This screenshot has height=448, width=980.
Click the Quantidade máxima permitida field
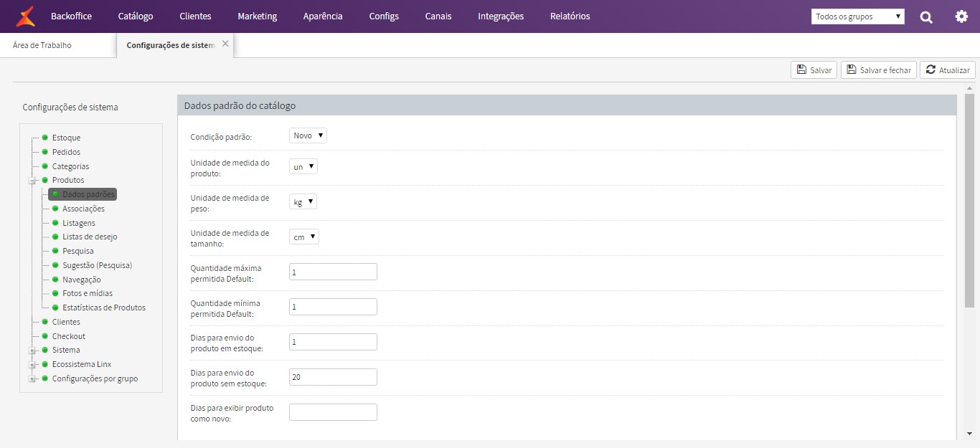pyautogui.click(x=333, y=272)
